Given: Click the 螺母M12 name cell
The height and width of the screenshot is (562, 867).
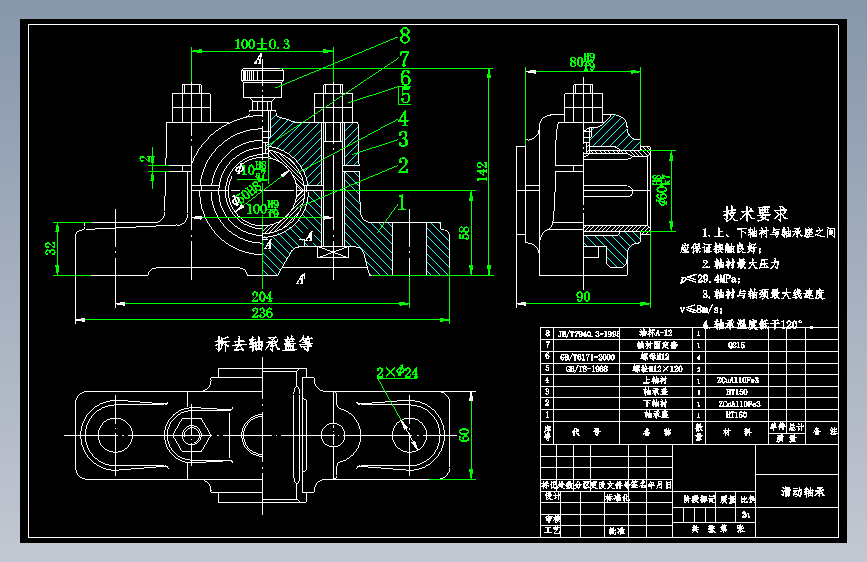Looking at the screenshot, I should (x=655, y=357).
